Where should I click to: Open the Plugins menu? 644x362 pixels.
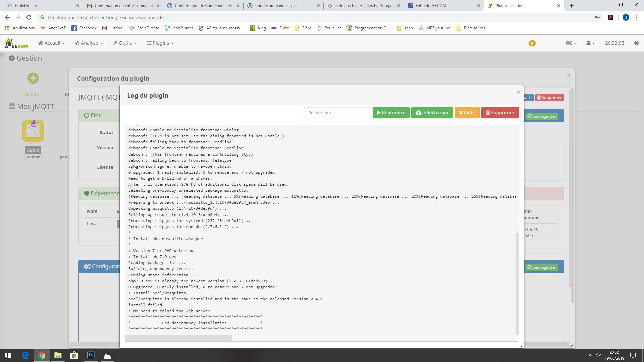pos(160,43)
